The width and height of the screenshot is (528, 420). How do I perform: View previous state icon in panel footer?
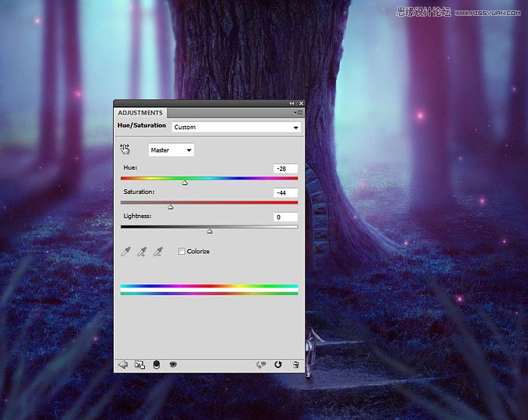tap(261, 364)
